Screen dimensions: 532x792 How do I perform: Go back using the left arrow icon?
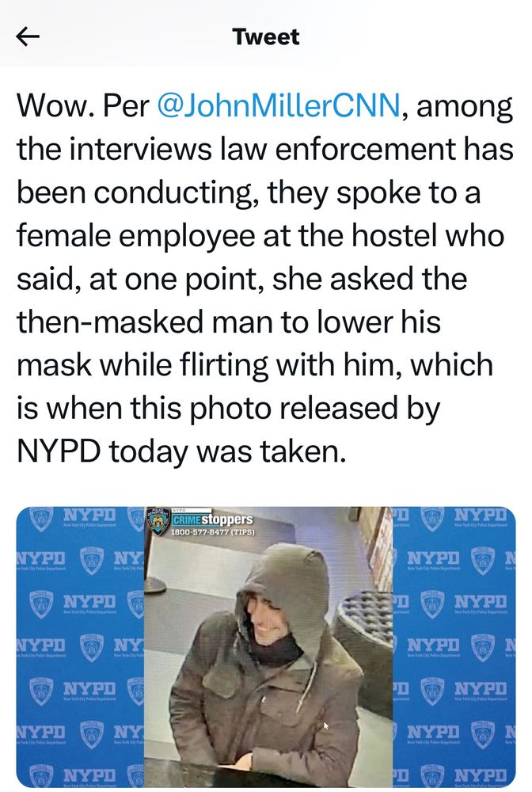point(28,36)
